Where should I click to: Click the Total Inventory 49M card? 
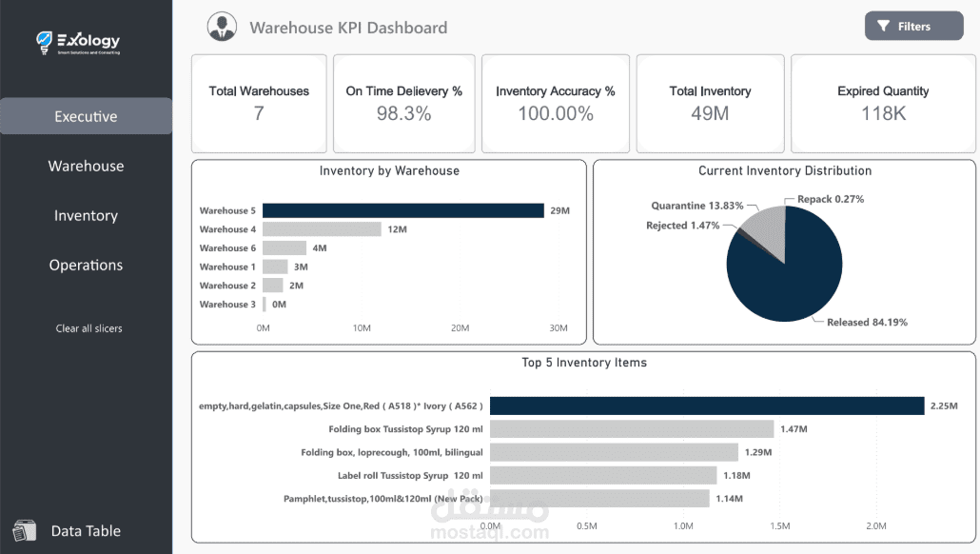coord(710,104)
